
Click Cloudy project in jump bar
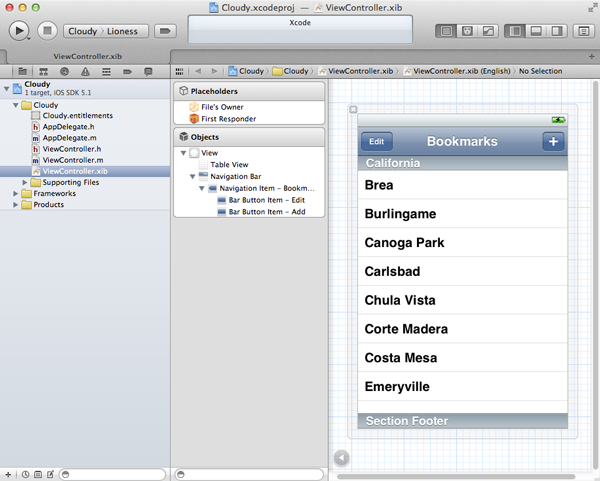[x=246, y=71]
